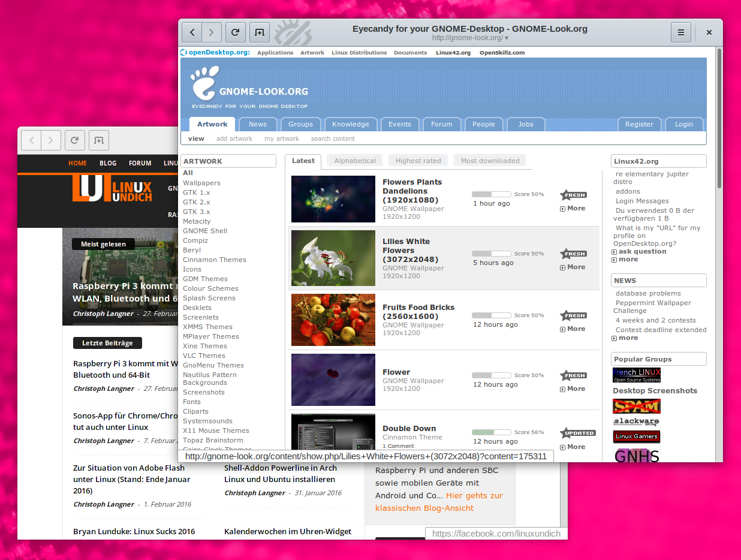Open URL dropdown under page title
This screenshot has height=560, width=741.
tap(507, 38)
